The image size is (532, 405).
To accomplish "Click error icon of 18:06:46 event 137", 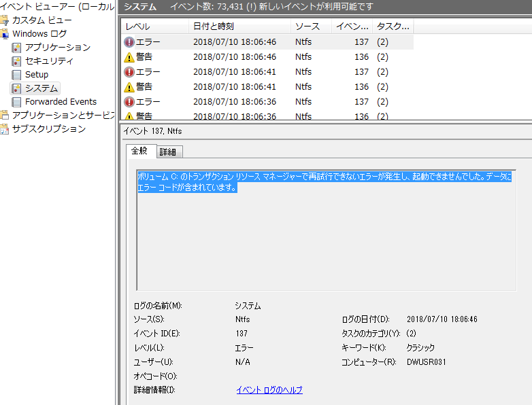I will coord(129,42).
